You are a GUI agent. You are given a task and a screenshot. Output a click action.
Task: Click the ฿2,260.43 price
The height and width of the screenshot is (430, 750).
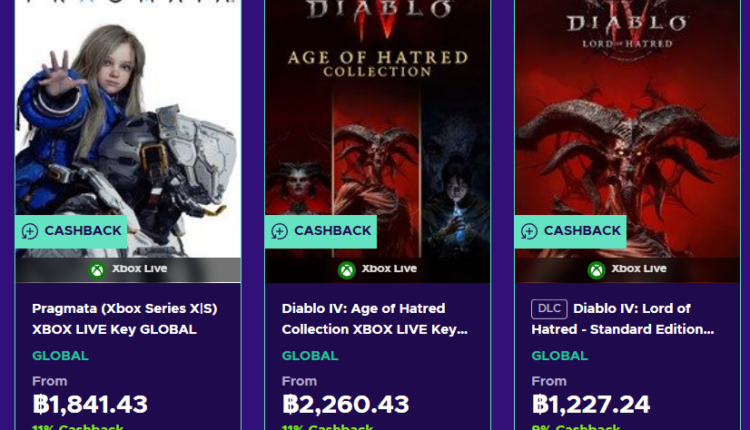(346, 404)
